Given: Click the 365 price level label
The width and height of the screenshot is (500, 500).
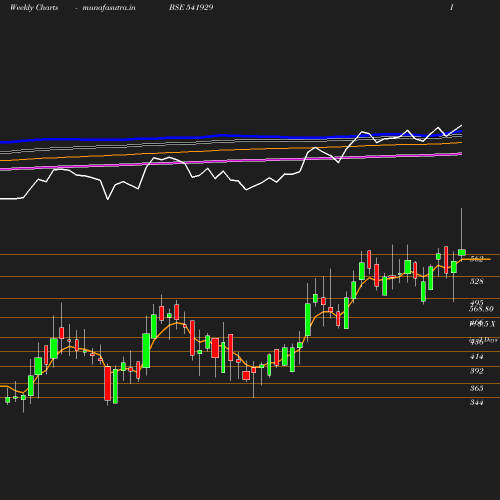Looking at the screenshot, I should pyautogui.click(x=477, y=388).
